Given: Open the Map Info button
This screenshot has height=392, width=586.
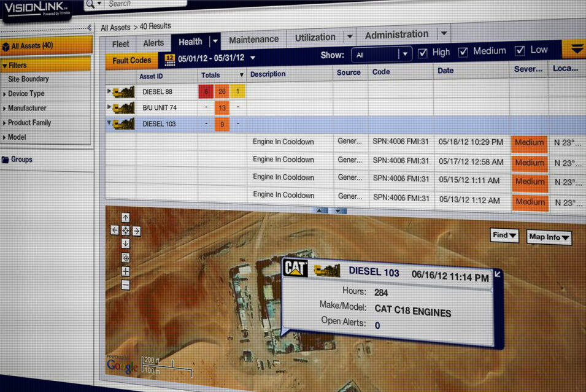Looking at the screenshot, I should [549, 237].
